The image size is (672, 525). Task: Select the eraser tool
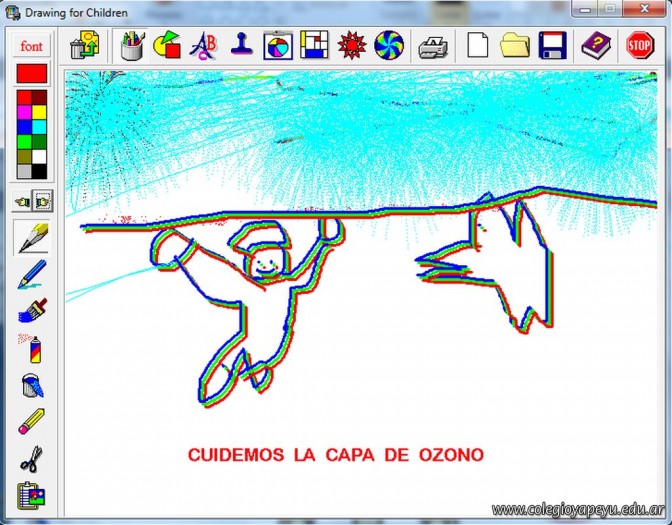[x=31, y=422]
